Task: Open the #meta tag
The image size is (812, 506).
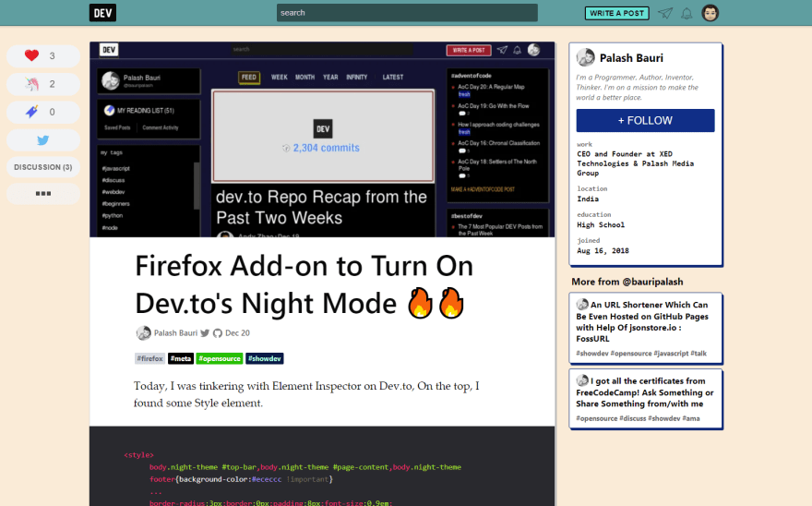Action: click(181, 358)
